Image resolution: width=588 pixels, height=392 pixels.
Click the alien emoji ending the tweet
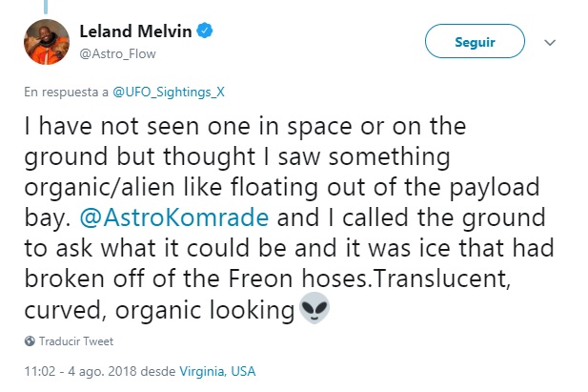click(x=314, y=309)
